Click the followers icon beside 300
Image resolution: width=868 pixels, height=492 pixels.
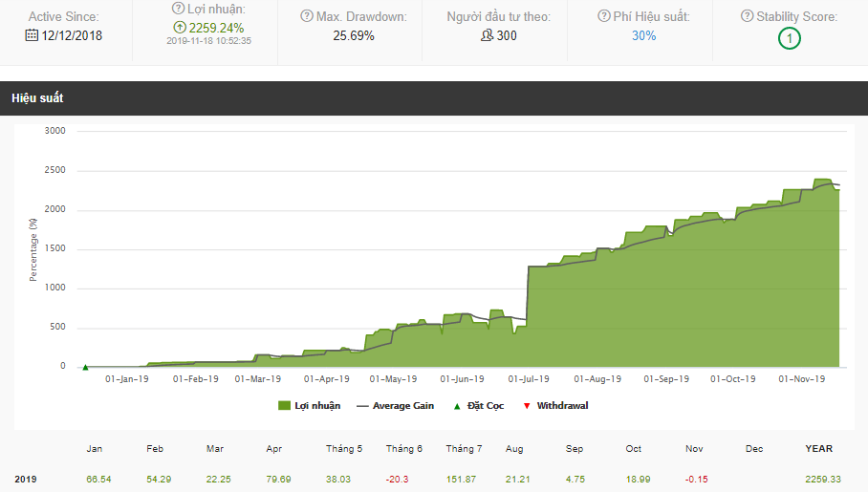(487, 35)
